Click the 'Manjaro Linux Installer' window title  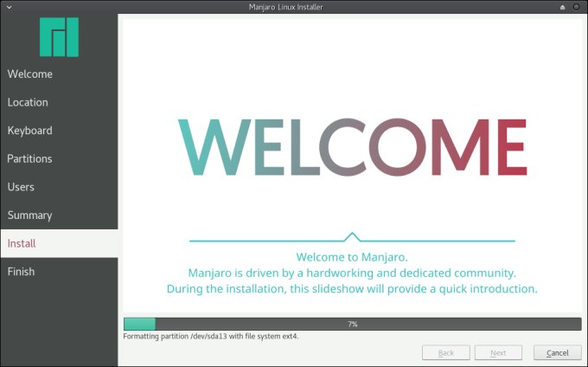tap(285, 7)
